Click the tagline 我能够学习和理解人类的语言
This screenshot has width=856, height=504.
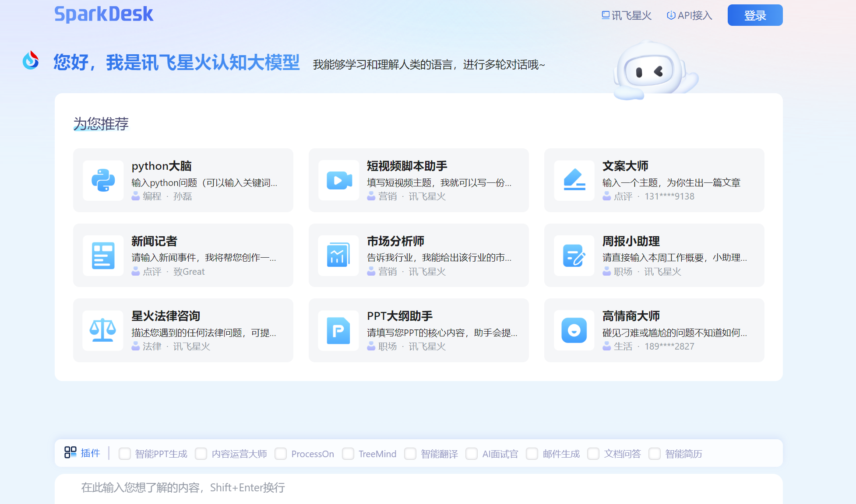[x=383, y=65]
